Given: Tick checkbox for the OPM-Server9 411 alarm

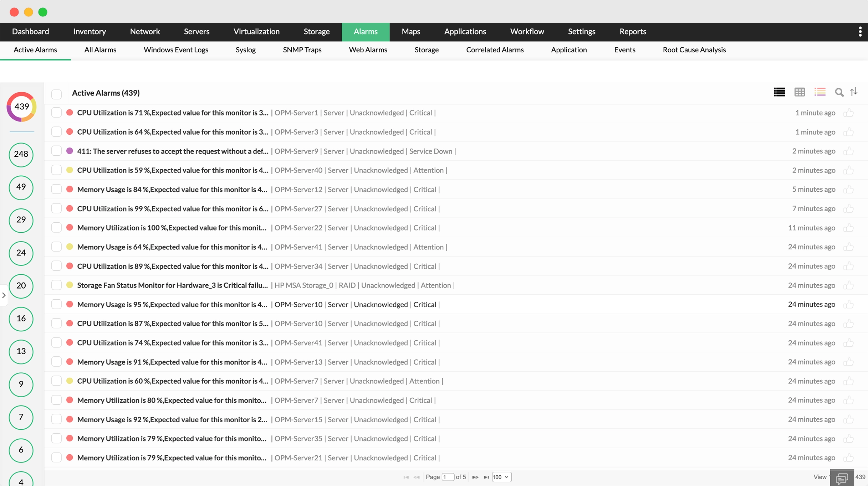Looking at the screenshot, I should coord(56,151).
